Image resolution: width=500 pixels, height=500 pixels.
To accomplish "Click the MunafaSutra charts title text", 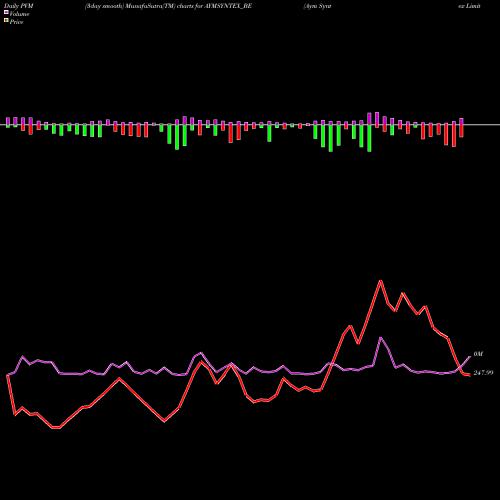I will point(168,6).
